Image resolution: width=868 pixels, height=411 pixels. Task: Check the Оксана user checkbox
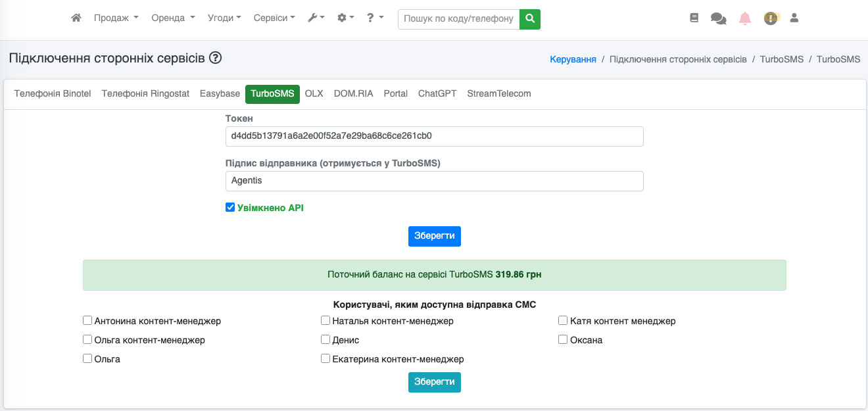tap(563, 340)
